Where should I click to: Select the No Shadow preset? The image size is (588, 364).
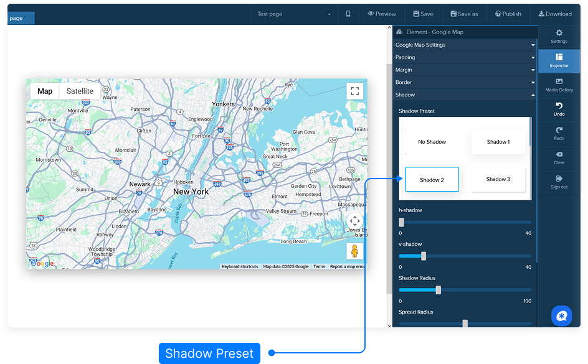(x=432, y=142)
